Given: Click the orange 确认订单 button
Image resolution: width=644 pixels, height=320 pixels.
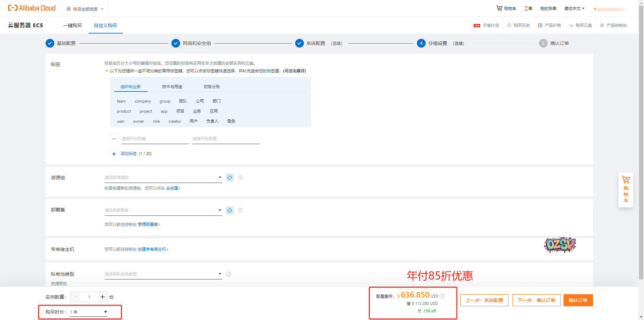Looking at the screenshot, I should pos(578,300).
